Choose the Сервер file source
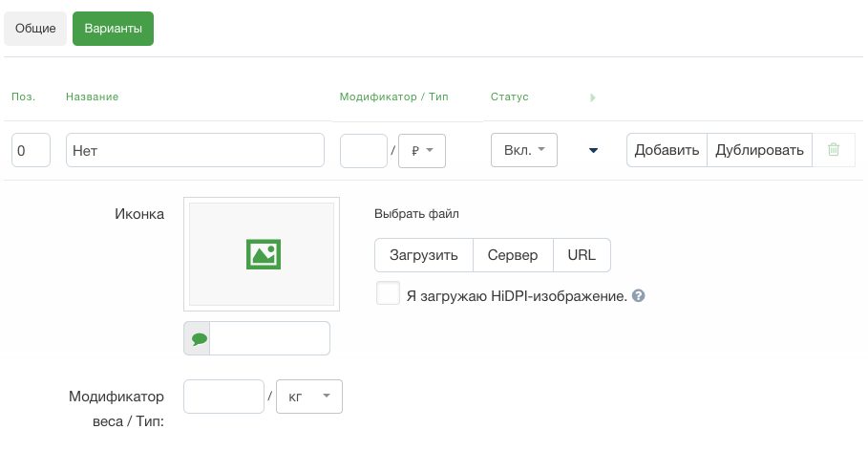 513,255
